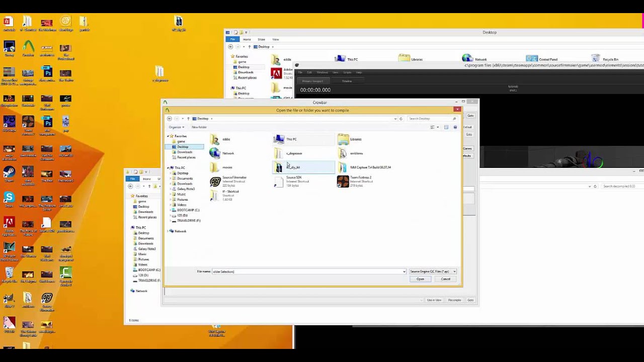Select the movies folder in the open dialog
644x362 pixels.
(221, 167)
